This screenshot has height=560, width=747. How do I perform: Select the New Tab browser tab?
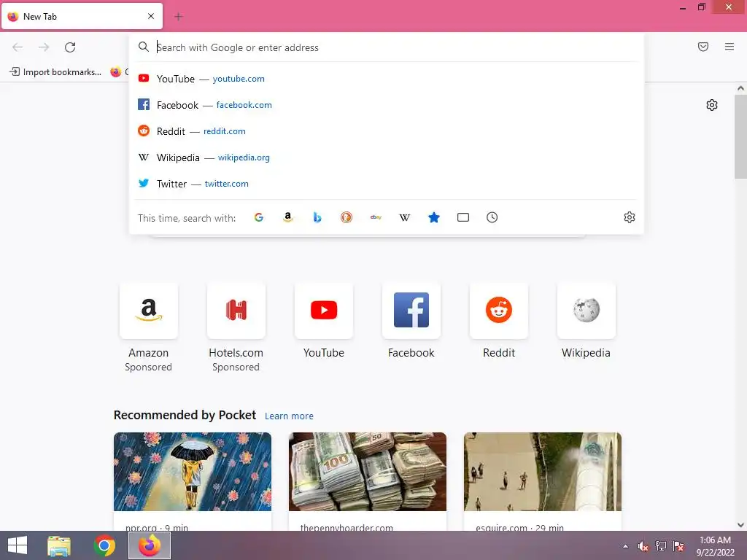click(82, 16)
